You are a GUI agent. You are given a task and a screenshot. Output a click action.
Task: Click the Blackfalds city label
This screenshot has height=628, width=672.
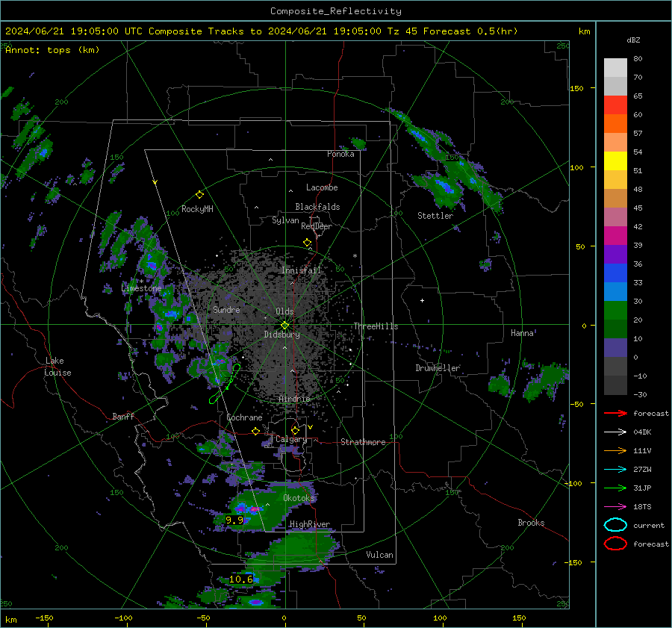pyautogui.click(x=317, y=207)
